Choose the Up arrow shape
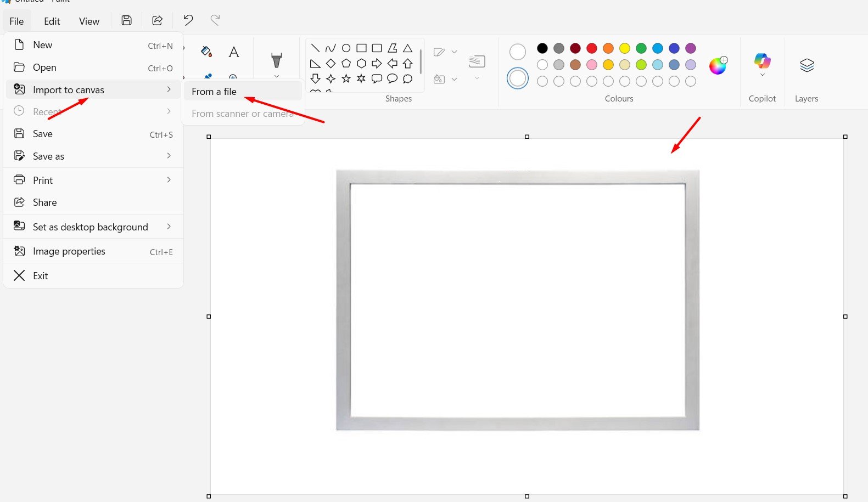Viewport: 868px width, 502px height. pos(407,63)
